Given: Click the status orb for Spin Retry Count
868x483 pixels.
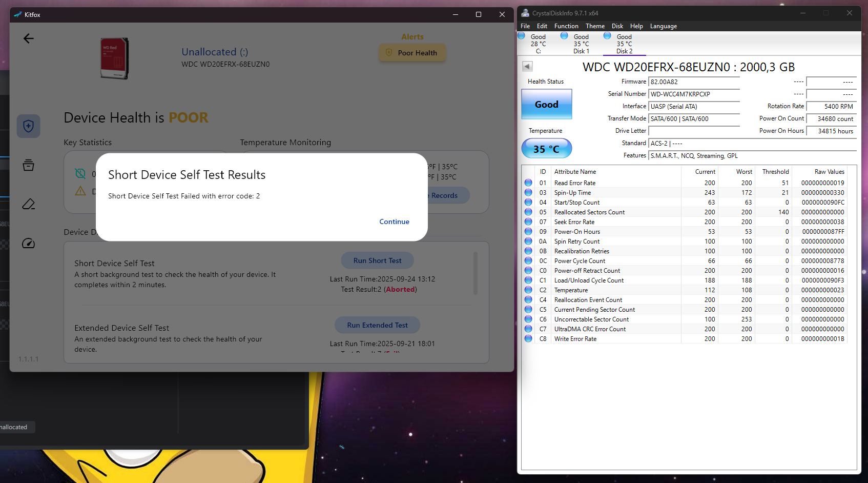Looking at the screenshot, I should 528,241.
